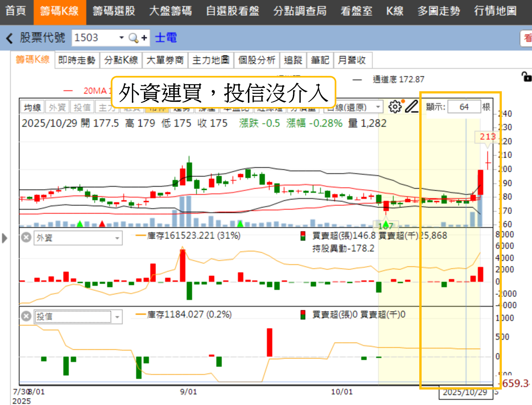Screen dimensions: 532x405
Task: Close the 外資 indicator panel with X icon
Action: [x=26, y=237]
